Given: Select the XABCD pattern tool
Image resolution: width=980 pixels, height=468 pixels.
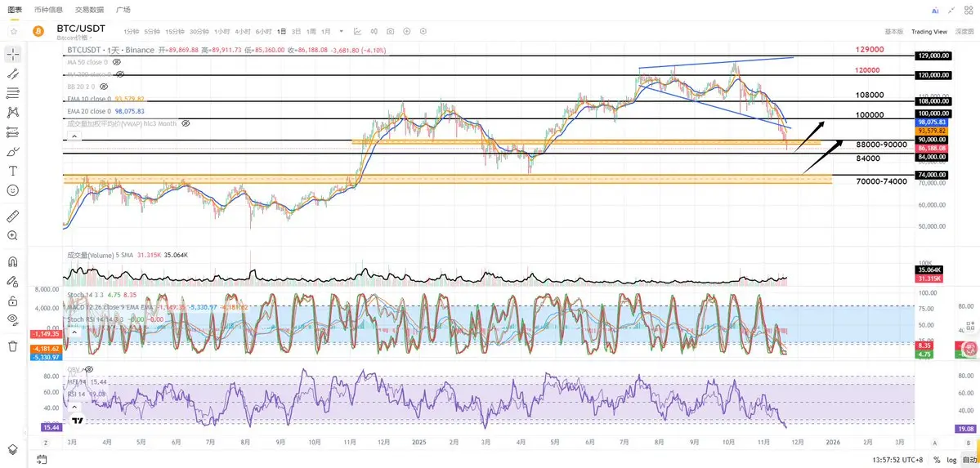Looking at the screenshot, I should (12, 113).
